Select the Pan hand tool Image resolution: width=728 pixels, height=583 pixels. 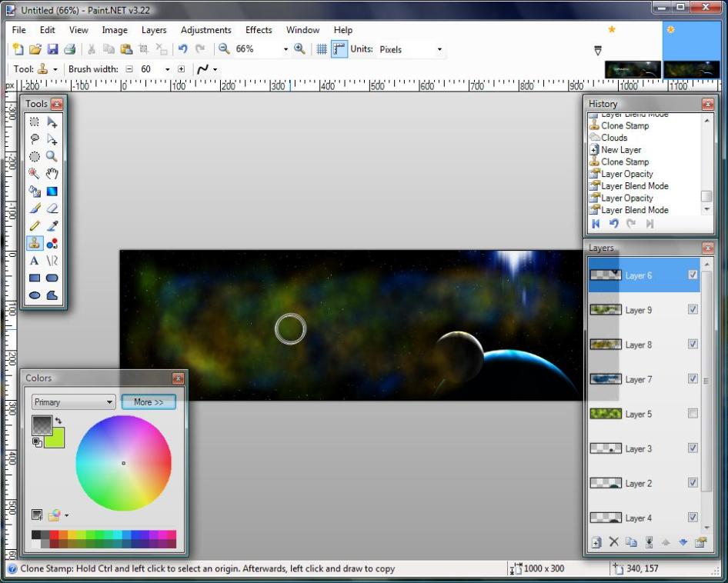[x=52, y=174]
